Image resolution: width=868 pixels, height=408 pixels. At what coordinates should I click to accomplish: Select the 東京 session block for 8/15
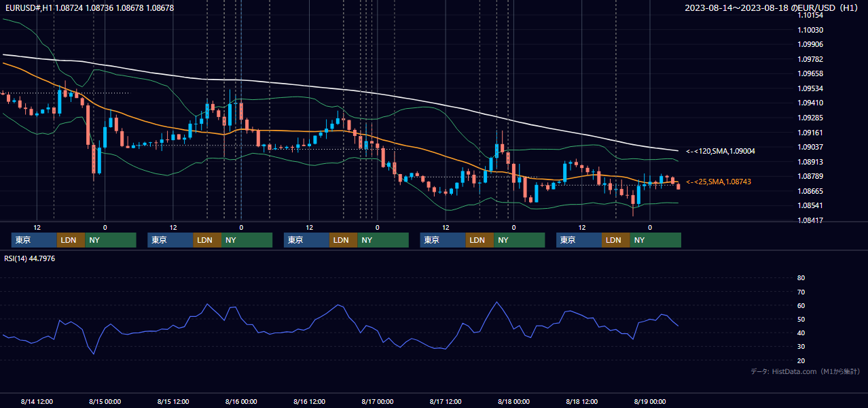coord(170,240)
